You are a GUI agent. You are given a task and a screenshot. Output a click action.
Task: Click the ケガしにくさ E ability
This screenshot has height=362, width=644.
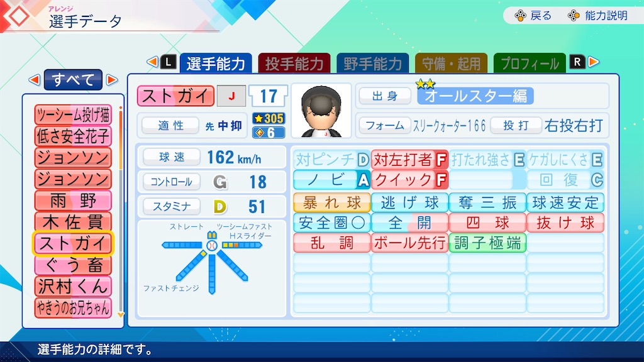click(565, 160)
